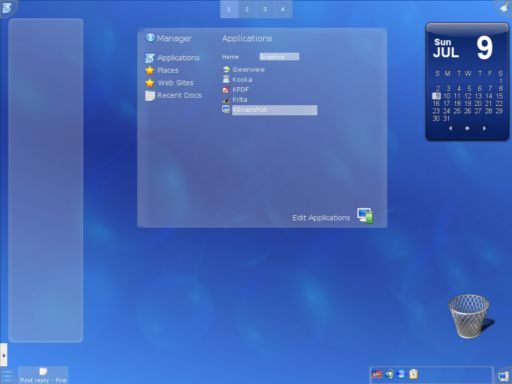The image size is (512, 384).
Task: Open the clipboard icon in the system tray
Action: click(x=413, y=374)
